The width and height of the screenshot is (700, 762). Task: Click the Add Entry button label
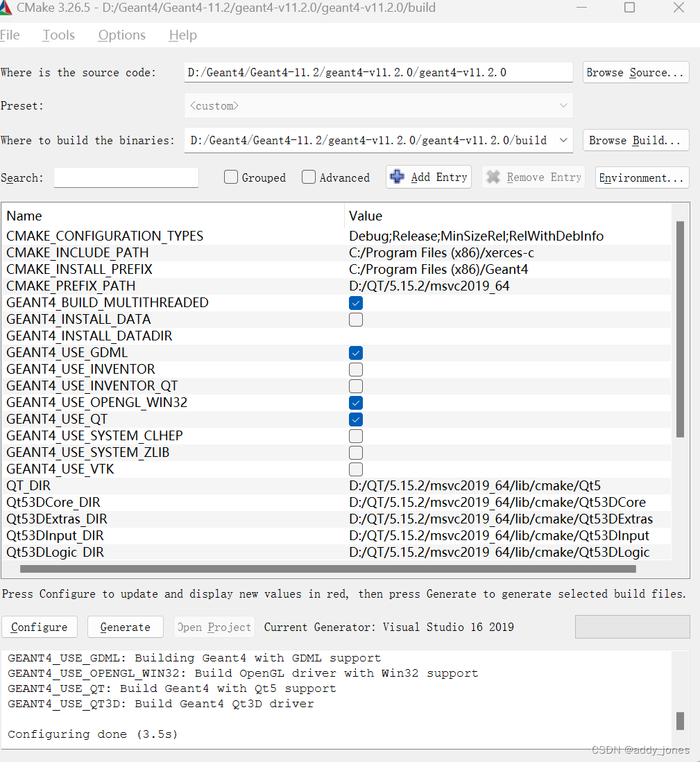(x=439, y=177)
